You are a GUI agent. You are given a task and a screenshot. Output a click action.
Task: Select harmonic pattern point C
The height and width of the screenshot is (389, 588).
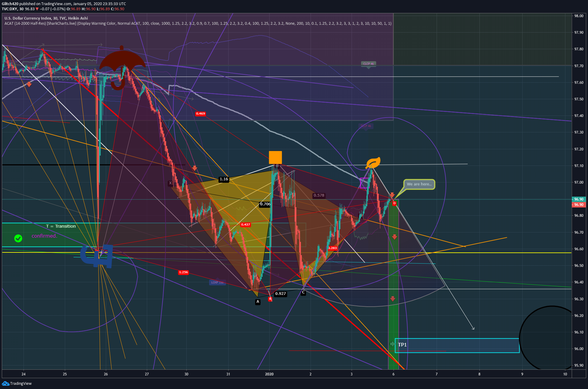[x=303, y=292]
